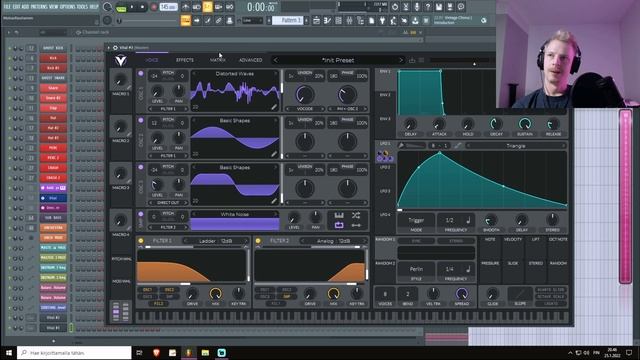This screenshot has height=360, width=640.
Task: Open OSC 3 destination DIRECT OUT selector
Action: tap(168, 203)
